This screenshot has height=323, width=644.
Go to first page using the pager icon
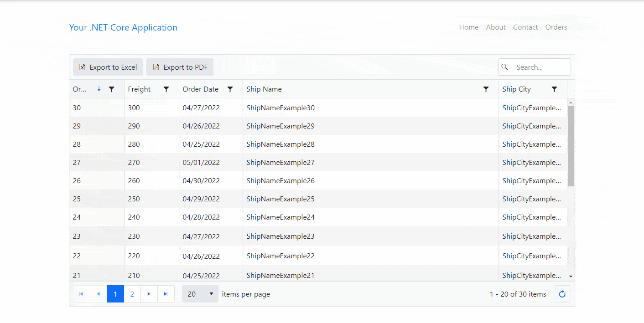click(82, 294)
